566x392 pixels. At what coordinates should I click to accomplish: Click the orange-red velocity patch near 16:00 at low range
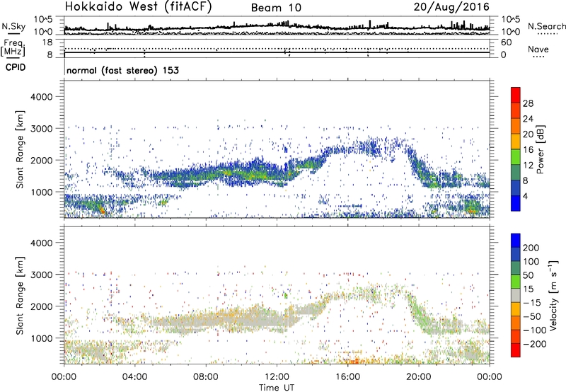[x=356, y=361]
